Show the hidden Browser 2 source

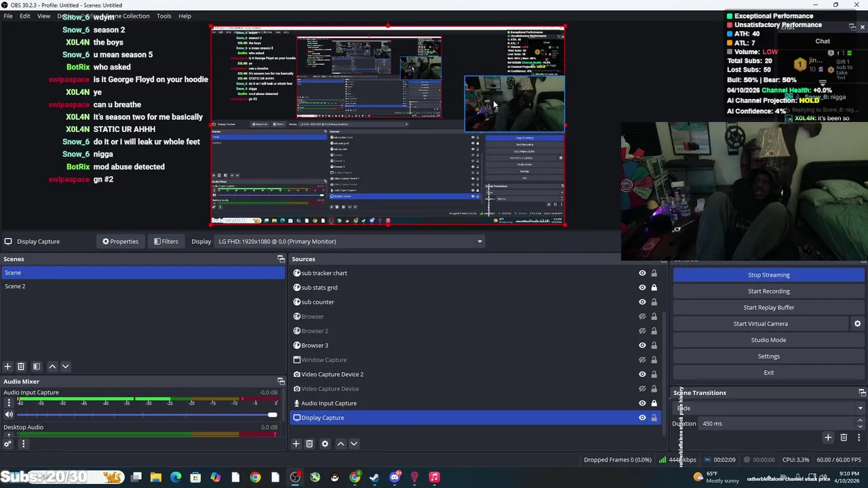coord(642,331)
